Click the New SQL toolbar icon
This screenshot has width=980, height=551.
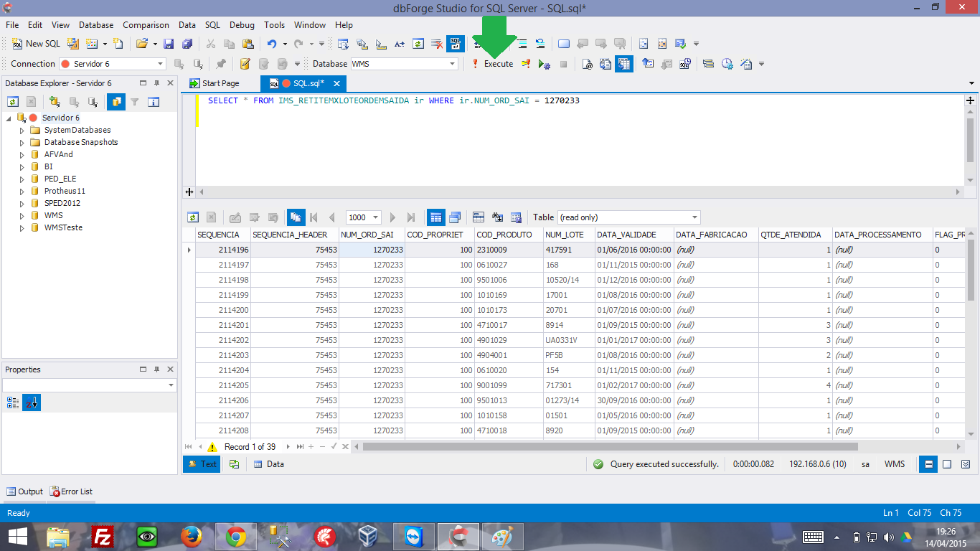coord(17,44)
